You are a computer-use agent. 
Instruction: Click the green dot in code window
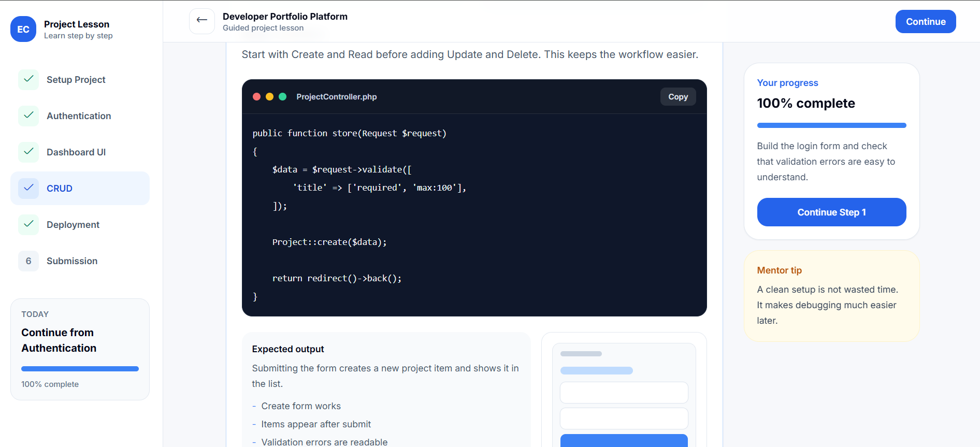(282, 96)
